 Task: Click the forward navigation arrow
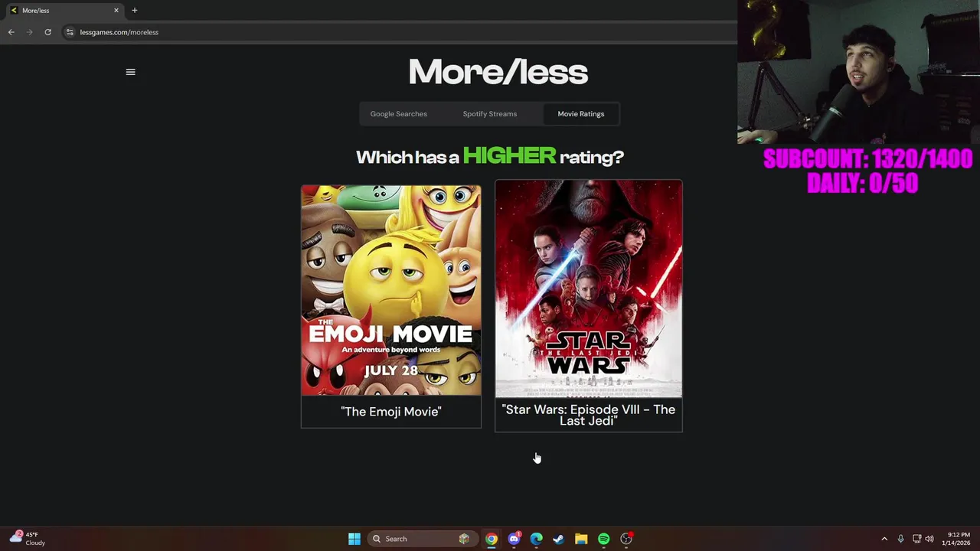(29, 32)
